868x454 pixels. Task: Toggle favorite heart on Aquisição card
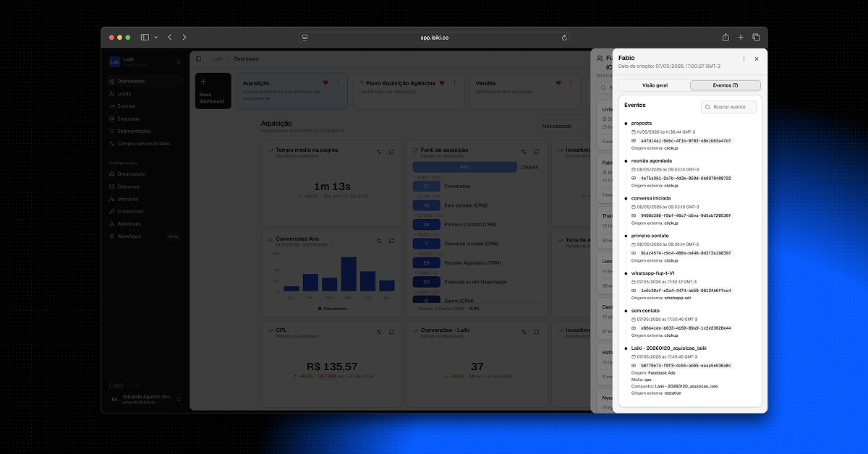click(x=325, y=83)
